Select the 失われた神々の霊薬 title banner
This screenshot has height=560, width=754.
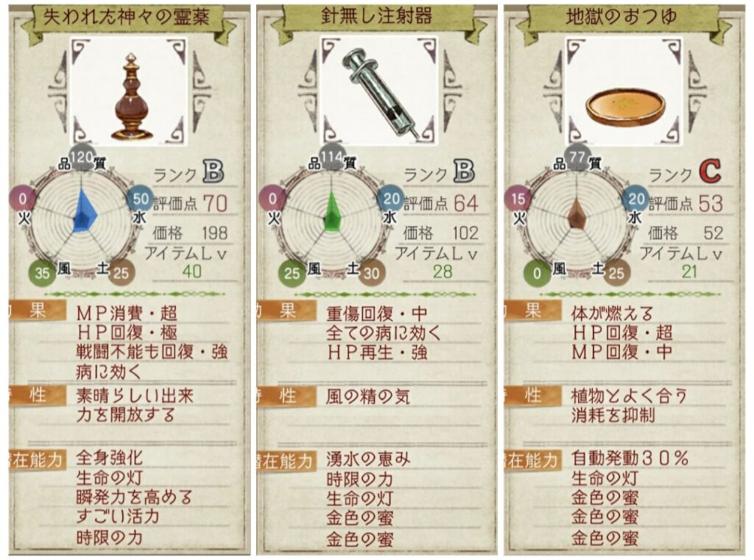point(128,18)
